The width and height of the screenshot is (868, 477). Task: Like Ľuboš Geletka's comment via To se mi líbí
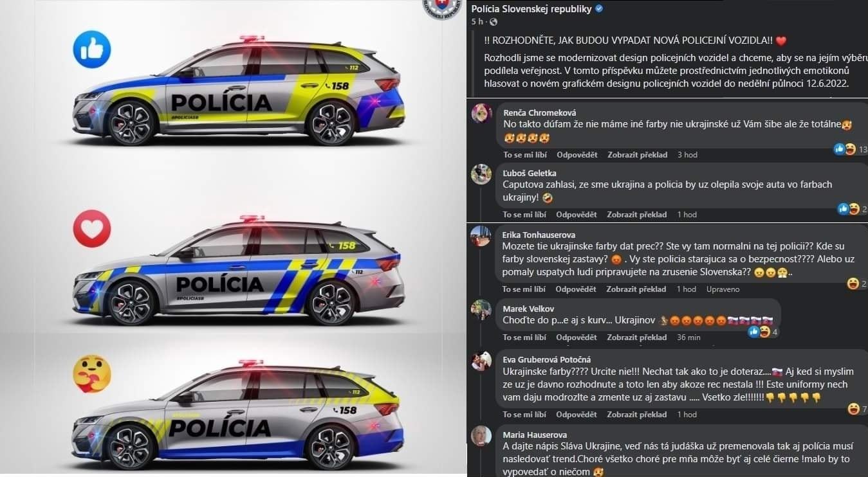(524, 215)
